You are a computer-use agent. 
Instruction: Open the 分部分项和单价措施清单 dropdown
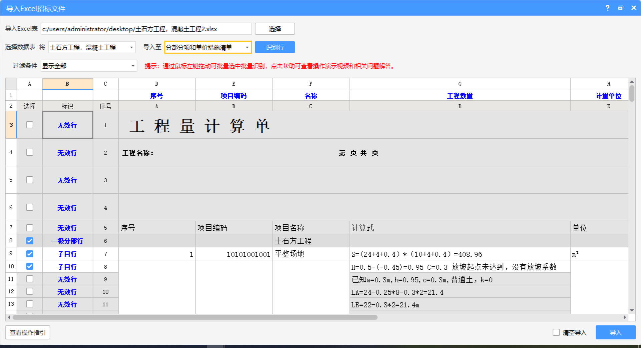click(x=208, y=47)
